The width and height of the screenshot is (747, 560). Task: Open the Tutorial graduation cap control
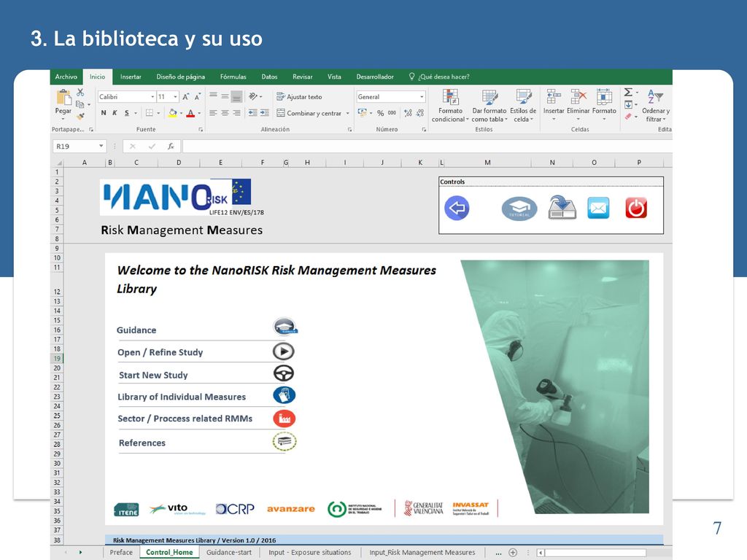(519, 209)
